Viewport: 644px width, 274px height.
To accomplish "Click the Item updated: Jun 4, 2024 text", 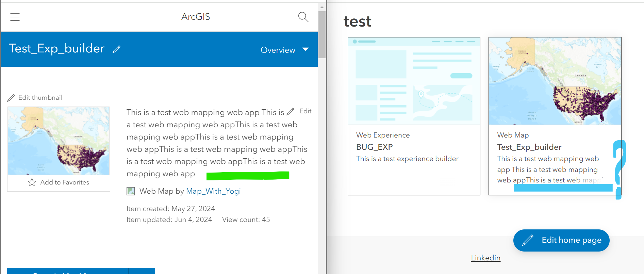I will pyautogui.click(x=169, y=220).
